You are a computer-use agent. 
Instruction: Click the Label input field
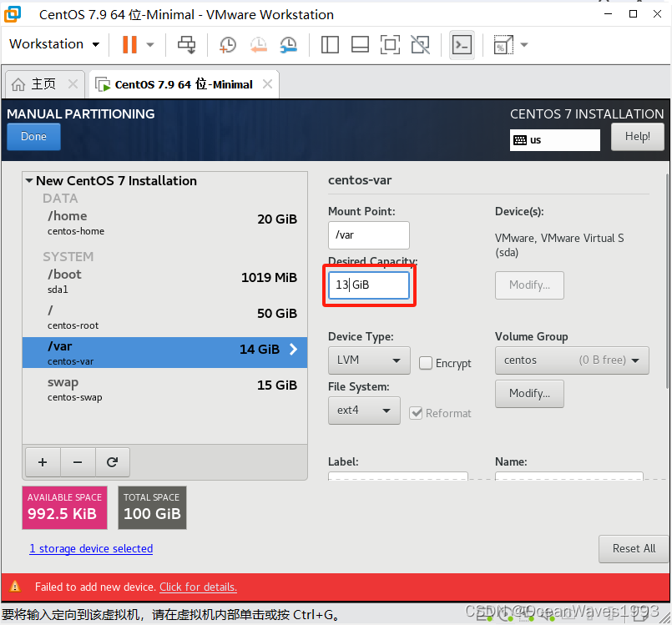(397, 476)
